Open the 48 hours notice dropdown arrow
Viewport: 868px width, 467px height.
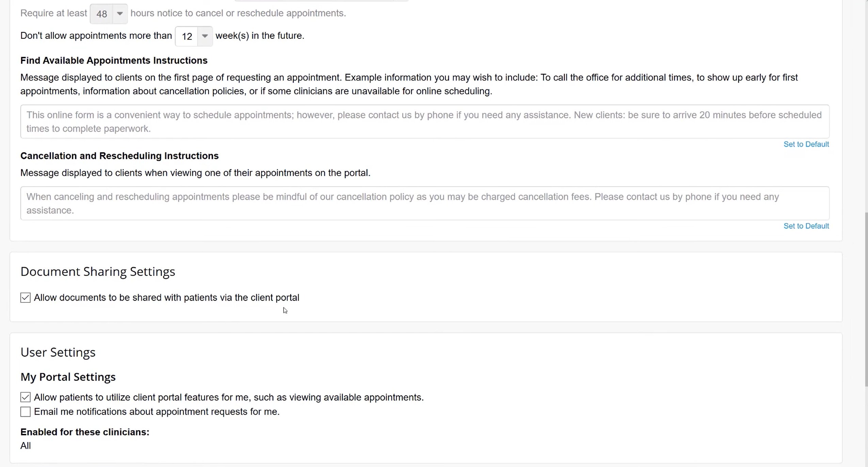pyautogui.click(x=119, y=14)
